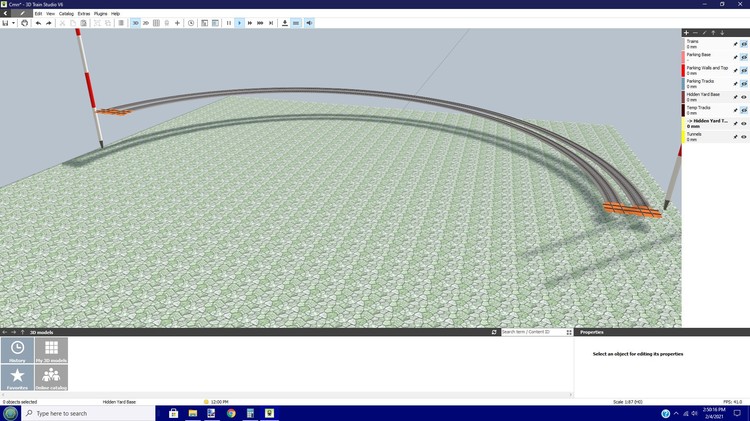Image resolution: width=750 pixels, height=421 pixels.
Task: Remove layer with minus icon
Action: (695, 33)
